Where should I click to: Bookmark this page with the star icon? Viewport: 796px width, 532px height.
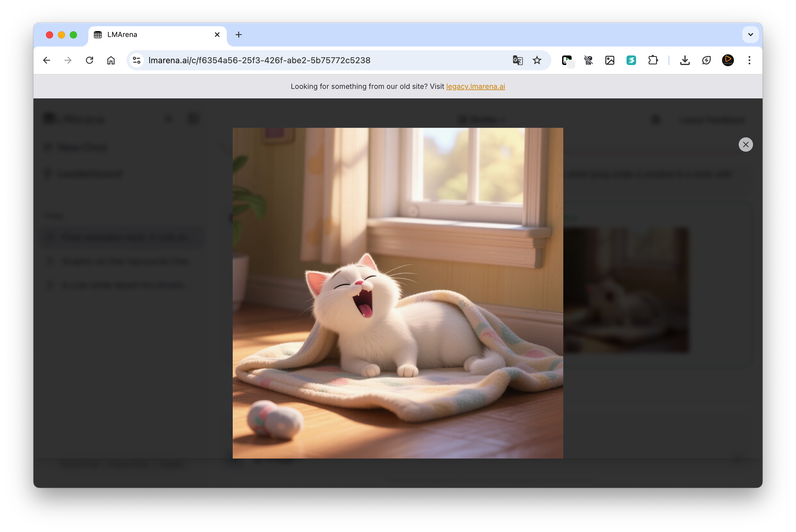[537, 61]
